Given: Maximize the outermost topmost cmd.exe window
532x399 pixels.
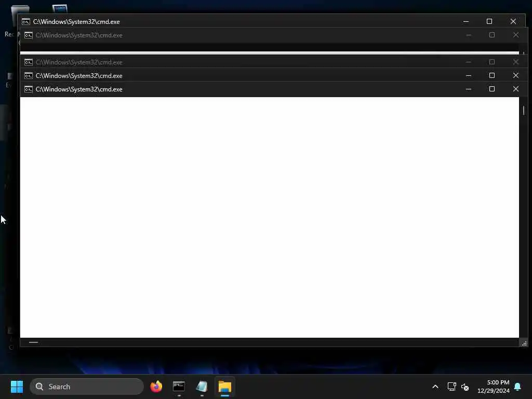Looking at the screenshot, I should pos(489,21).
